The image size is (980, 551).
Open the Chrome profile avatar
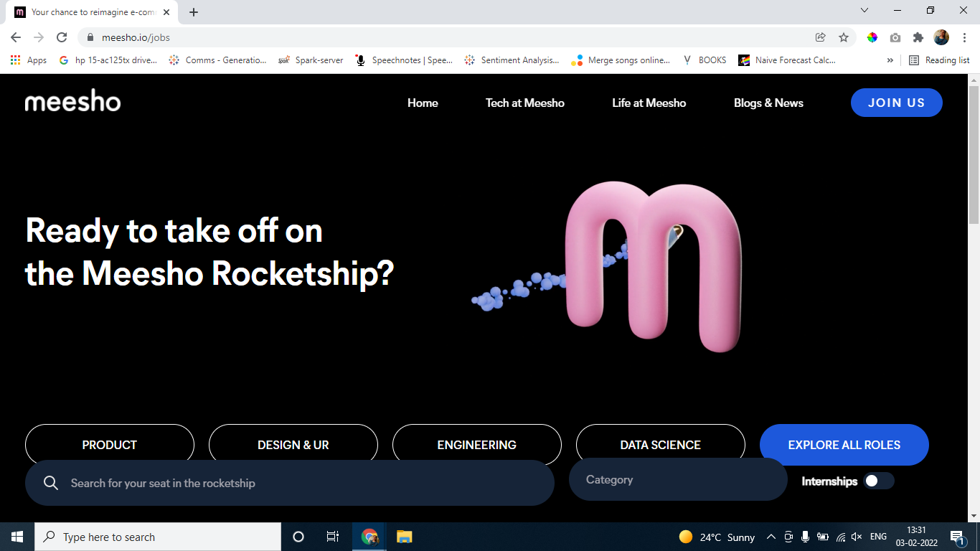pos(941,37)
